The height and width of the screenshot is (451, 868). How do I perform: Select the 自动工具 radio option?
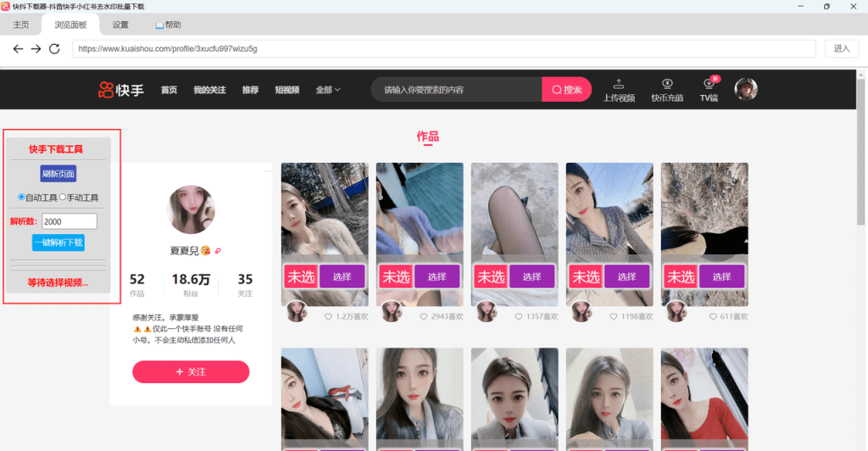(21, 197)
